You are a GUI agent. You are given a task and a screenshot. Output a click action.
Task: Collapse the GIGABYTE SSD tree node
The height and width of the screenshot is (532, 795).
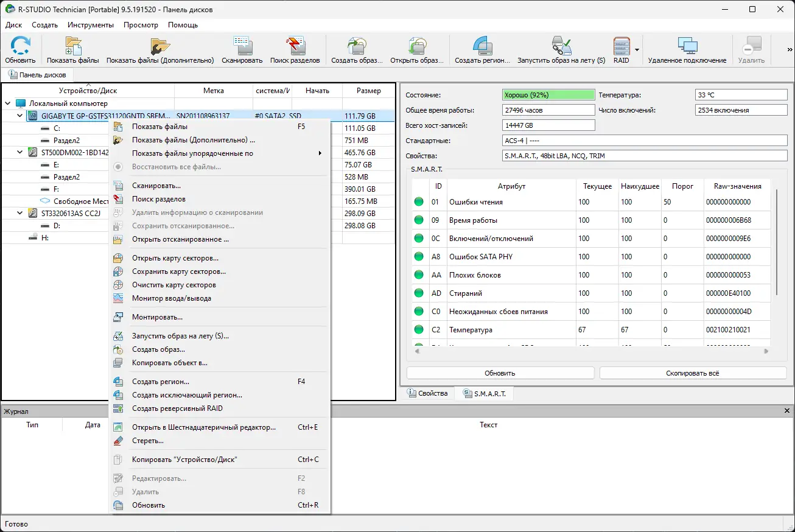18,115
